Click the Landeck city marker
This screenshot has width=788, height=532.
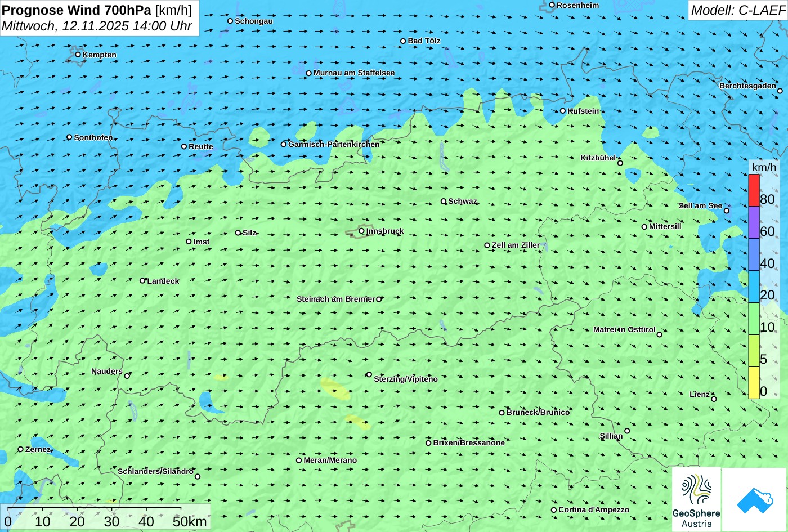pos(142,280)
